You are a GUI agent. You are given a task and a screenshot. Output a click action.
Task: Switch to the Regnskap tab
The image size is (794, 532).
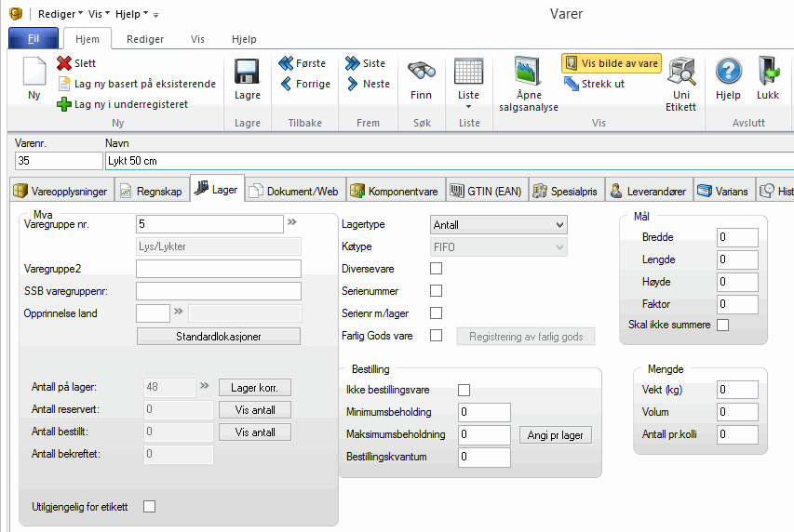(152, 191)
